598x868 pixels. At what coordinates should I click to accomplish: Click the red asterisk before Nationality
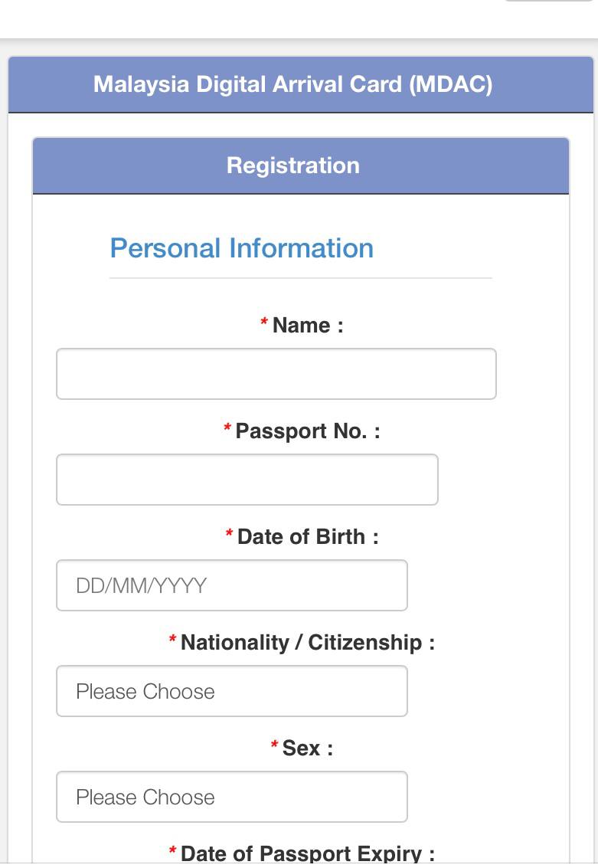coord(173,640)
